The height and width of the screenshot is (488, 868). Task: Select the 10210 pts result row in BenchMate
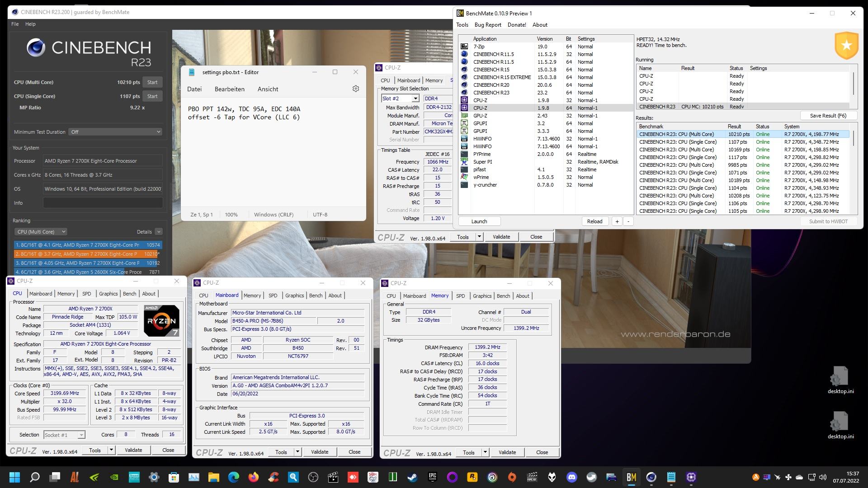coord(744,134)
